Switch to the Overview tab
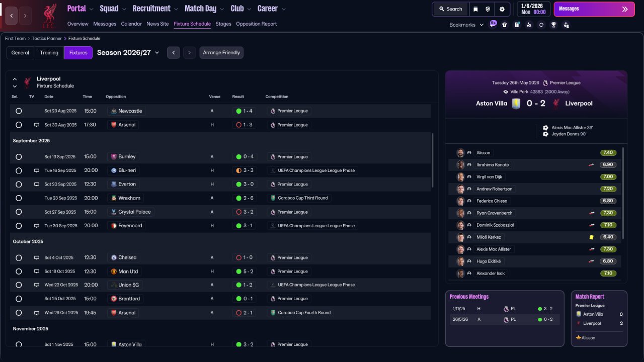 77,24
